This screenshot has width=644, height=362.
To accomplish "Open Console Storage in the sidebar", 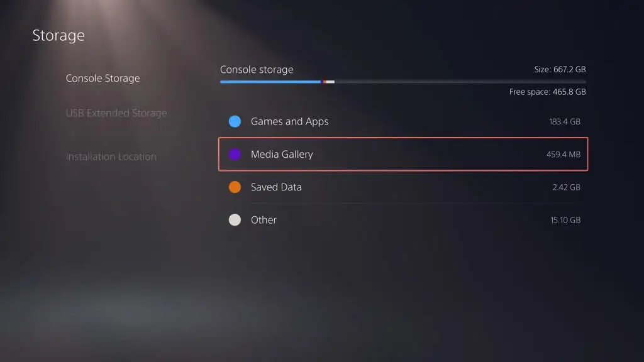I will [x=103, y=78].
